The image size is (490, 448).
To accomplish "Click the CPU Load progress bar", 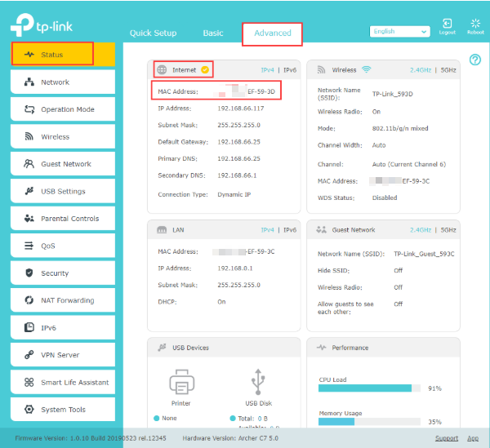I will (369, 388).
